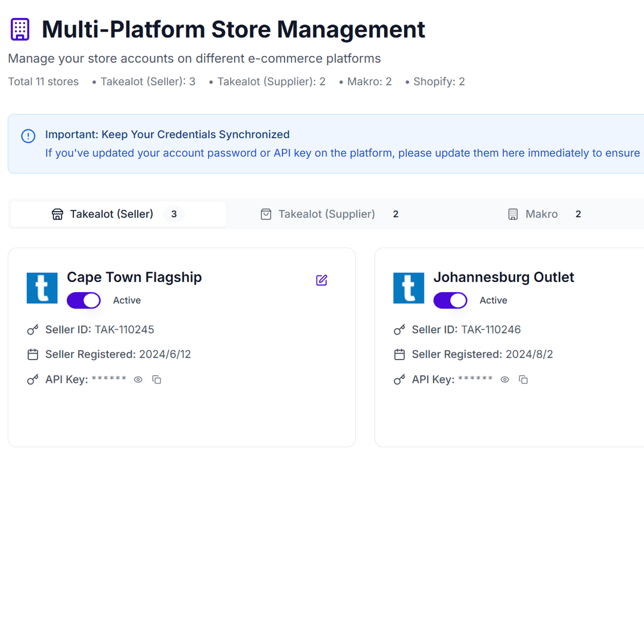The width and height of the screenshot is (644, 644).
Task: Click the Takealot (Seller): 3 summary count
Action: point(148,82)
